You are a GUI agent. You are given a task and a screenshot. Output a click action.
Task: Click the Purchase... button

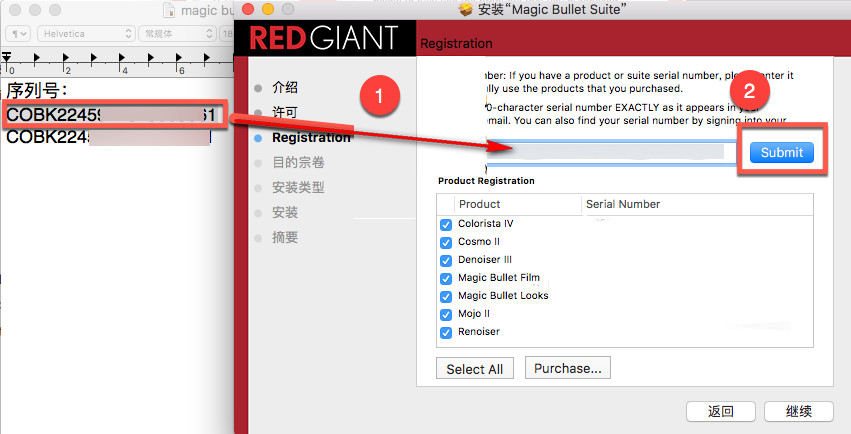click(568, 368)
